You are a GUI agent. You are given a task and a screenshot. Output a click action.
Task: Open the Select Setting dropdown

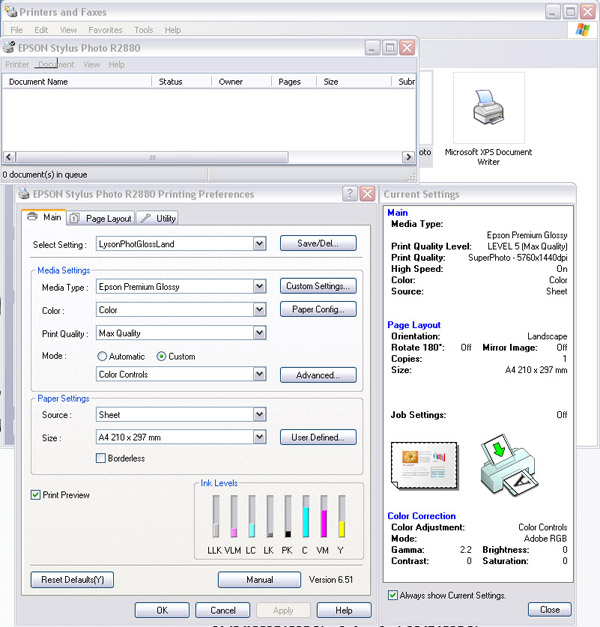[260, 244]
